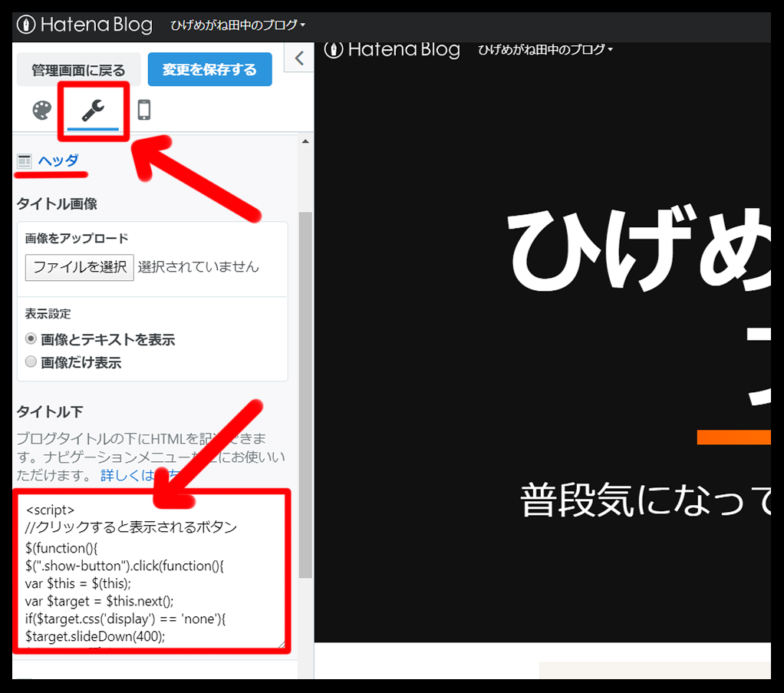Image resolution: width=784 pixels, height=693 pixels.
Task: Click the sidebar scrollbar up arrow
Action: [x=305, y=142]
